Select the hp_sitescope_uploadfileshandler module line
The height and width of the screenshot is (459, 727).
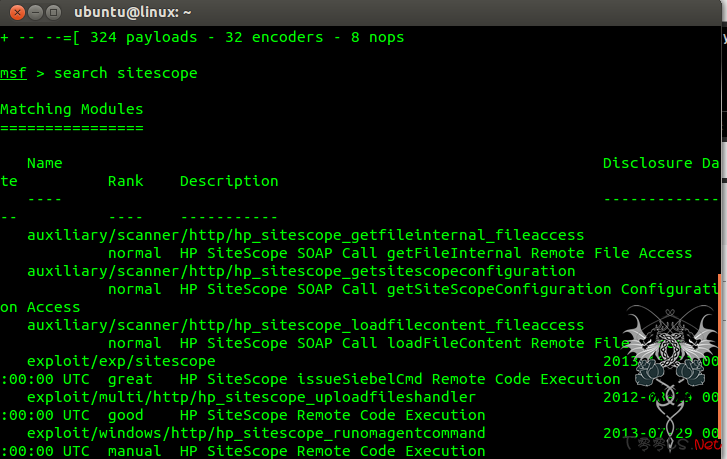(x=250, y=397)
